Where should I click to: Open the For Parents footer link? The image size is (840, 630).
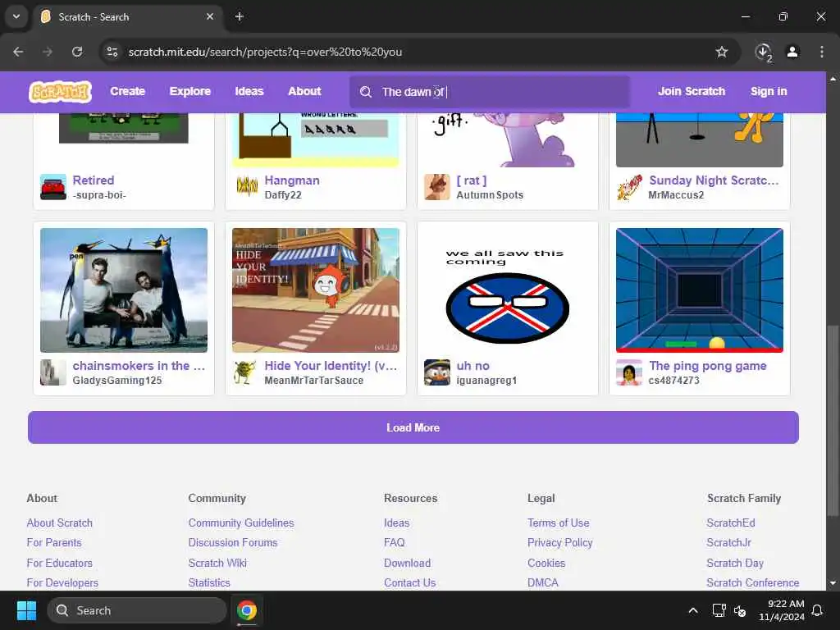[x=54, y=543]
